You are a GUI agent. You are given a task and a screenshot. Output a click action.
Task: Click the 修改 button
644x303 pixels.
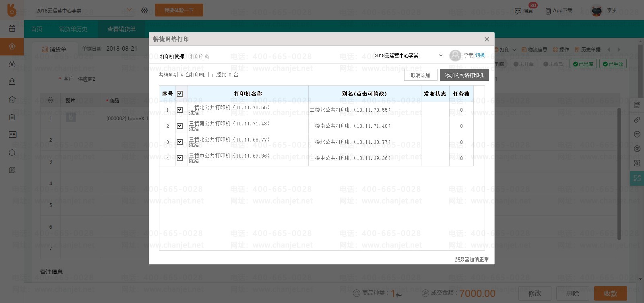(x=535, y=293)
